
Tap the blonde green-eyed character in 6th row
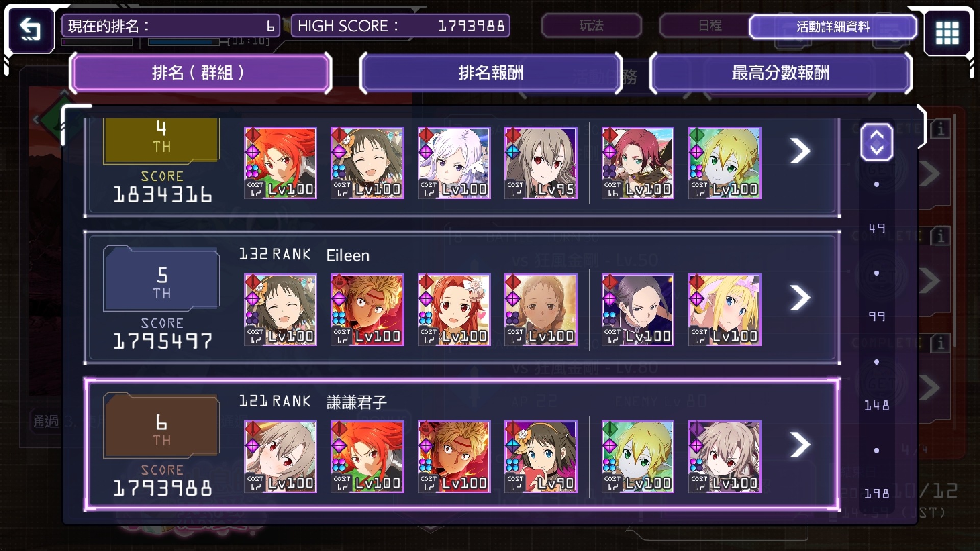pos(638,457)
